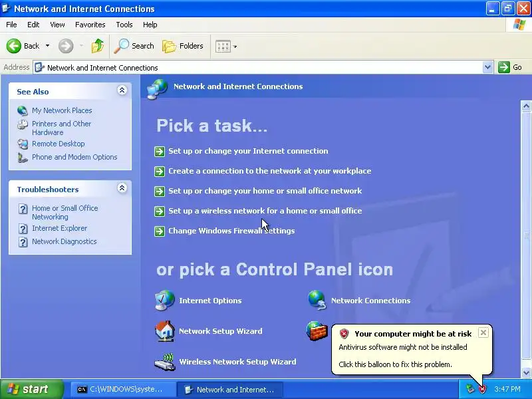Collapse the See Also panel
Screen dimensions: 532x399
pyautogui.click(x=122, y=90)
